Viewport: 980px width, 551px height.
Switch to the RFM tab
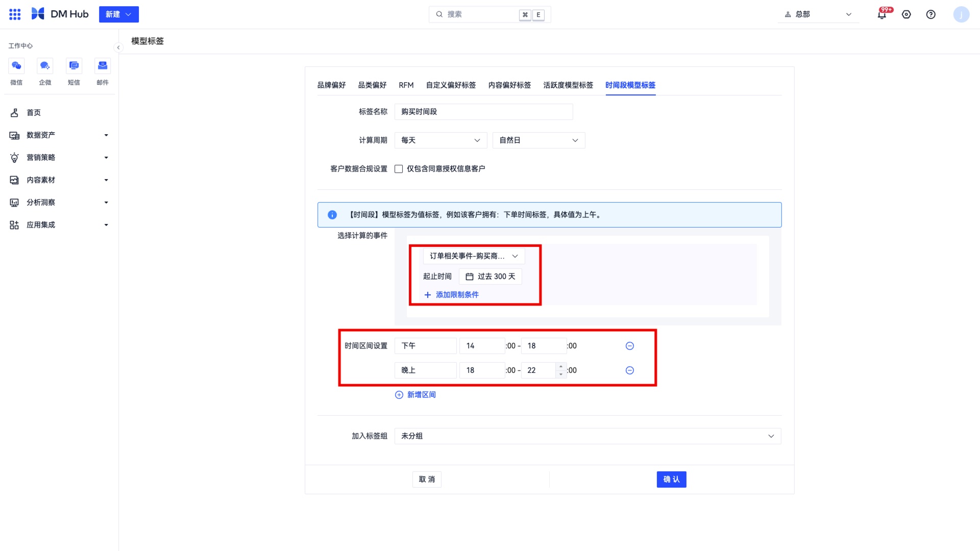[x=406, y=85]
